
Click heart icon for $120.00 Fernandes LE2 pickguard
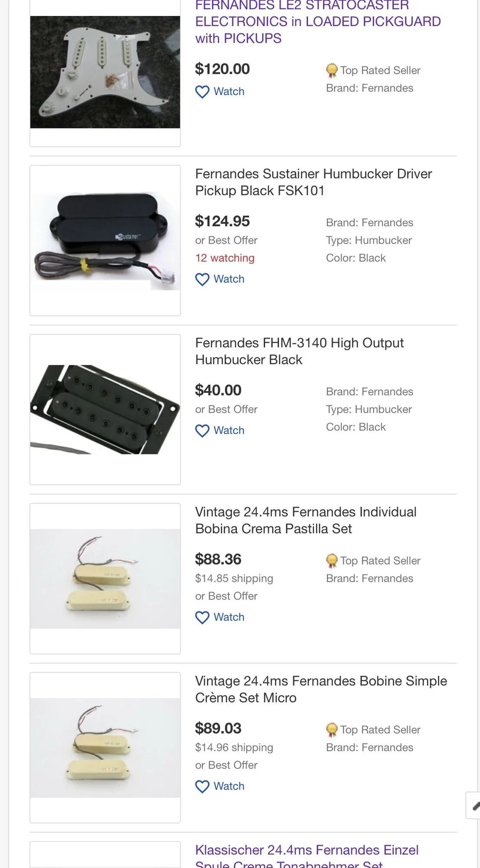pos(202,92)
